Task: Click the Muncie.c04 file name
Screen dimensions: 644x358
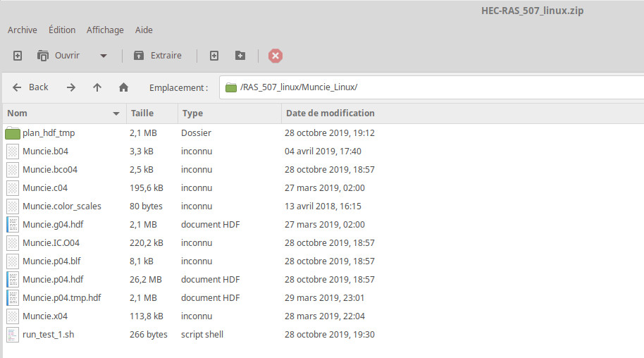Action: click(x=45, y=188)
